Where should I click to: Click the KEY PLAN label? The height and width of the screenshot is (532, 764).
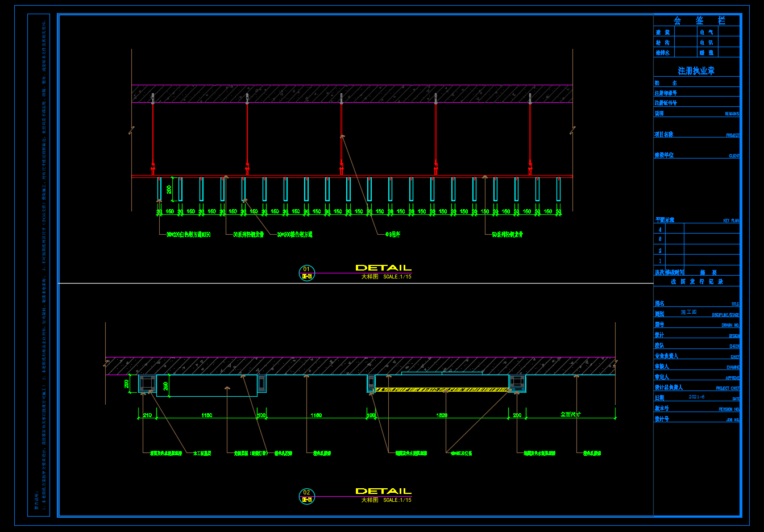pyautogui.click(x=731, y=221)
